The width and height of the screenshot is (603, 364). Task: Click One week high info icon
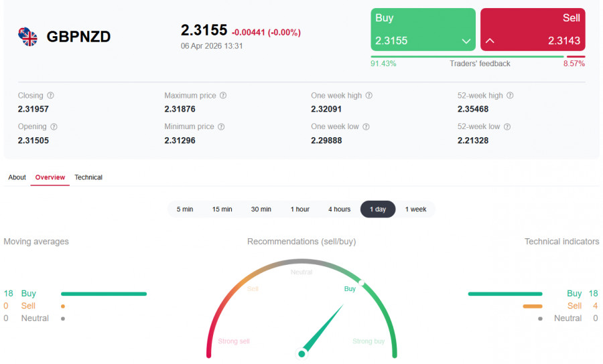368,95
